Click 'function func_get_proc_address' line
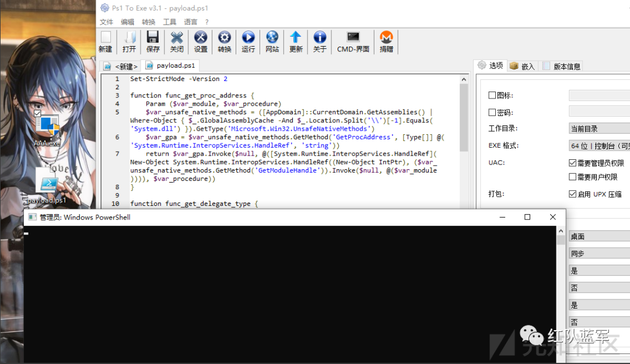This screenshot has width=630, height=364. point(192,96)
